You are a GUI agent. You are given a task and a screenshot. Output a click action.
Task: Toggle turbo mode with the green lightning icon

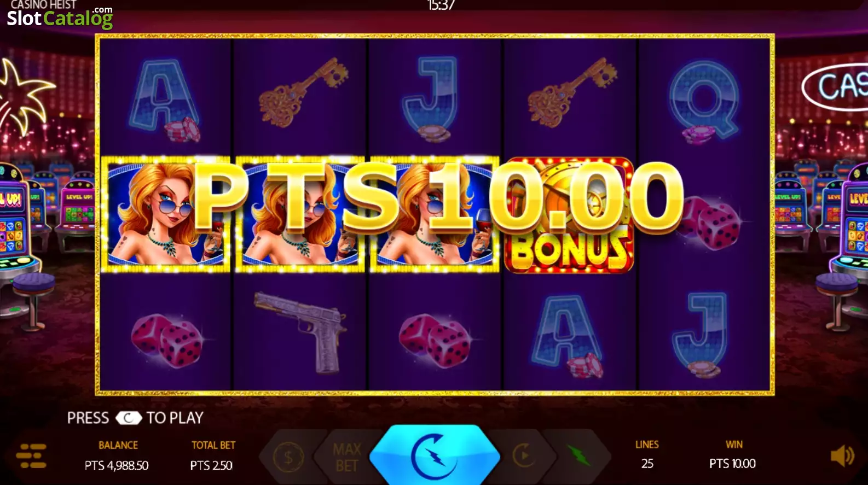pos(578,455)
